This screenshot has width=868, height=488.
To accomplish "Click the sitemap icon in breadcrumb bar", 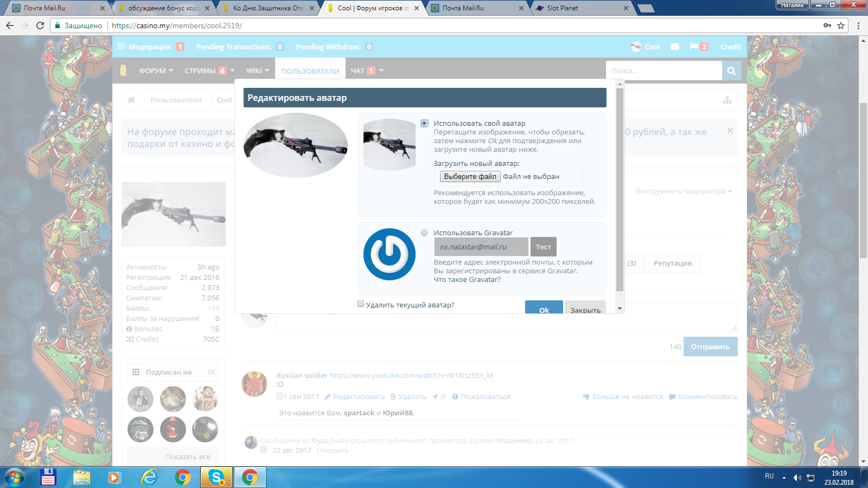I will coord(727,100).
